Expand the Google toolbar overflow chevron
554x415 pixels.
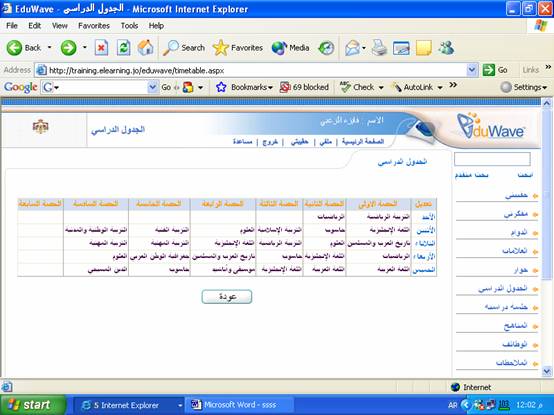pos(453,85)
